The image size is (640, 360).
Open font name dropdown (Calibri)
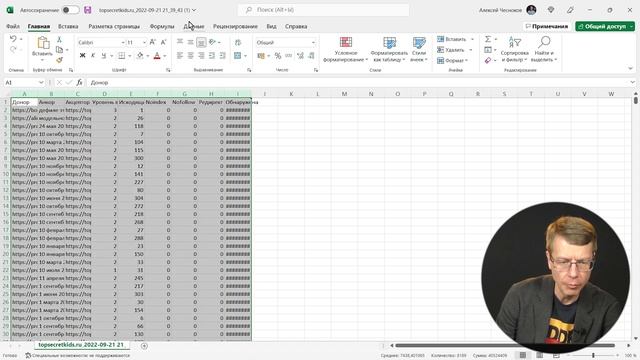coord(122,42)
